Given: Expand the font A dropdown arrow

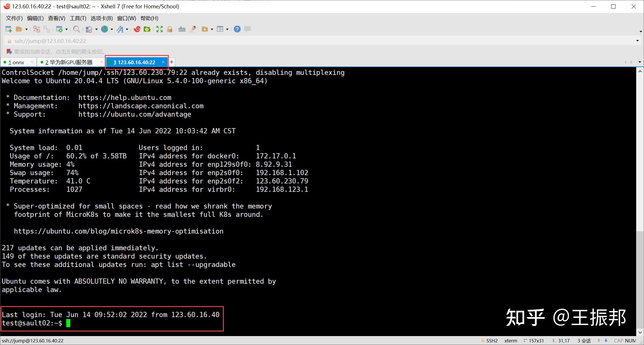Looking at the screenshot, I should 127,29.
